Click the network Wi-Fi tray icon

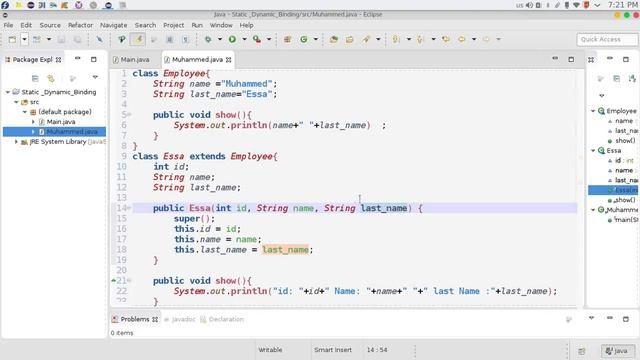576,5
